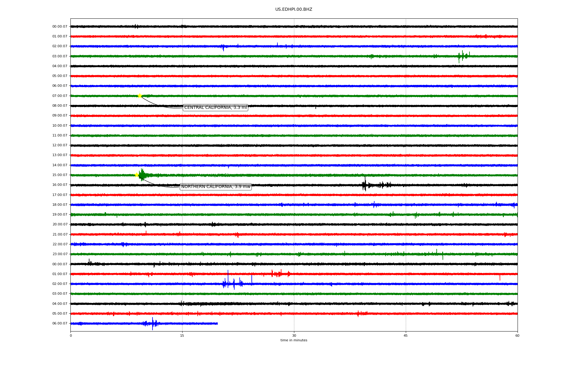Click the last 06:00:07 row label
Viewport: 588px width, 368px height.
pyautogui.click(x=60, y=324)
